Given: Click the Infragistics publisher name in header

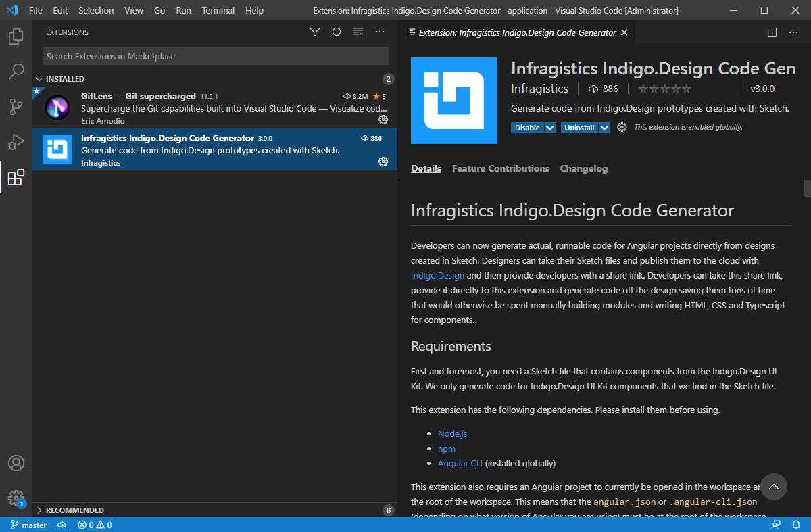Looking at the screenshot, I should point(539,89).
